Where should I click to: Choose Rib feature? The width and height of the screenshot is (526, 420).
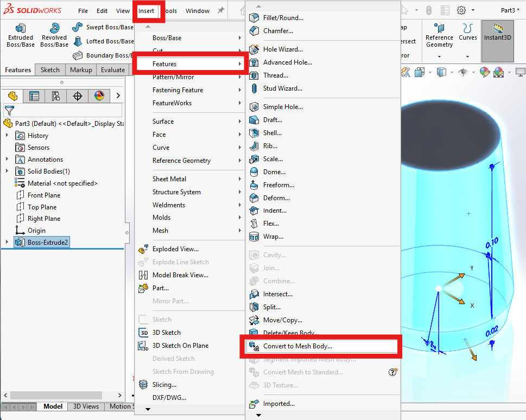(x=324, y=146)
